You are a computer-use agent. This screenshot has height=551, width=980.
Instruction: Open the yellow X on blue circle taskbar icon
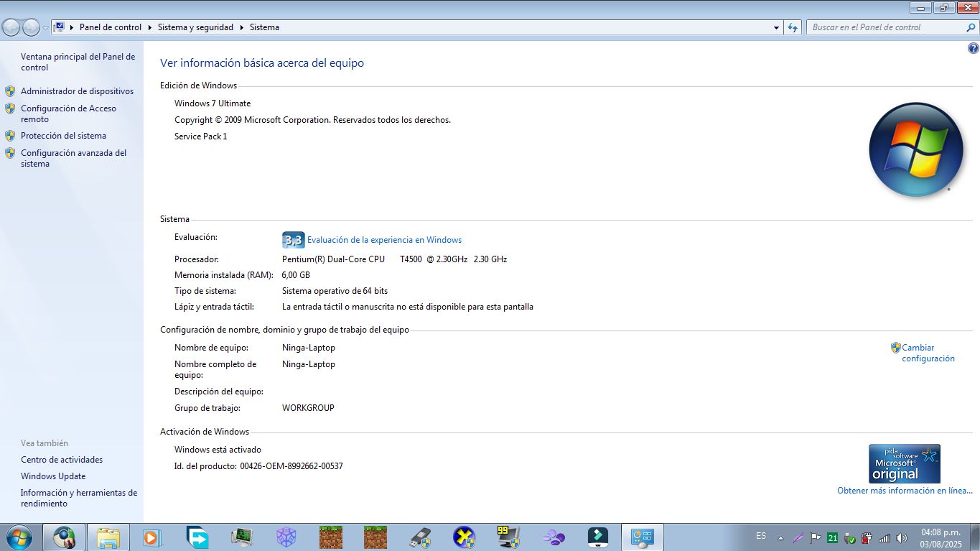(465, 537)
